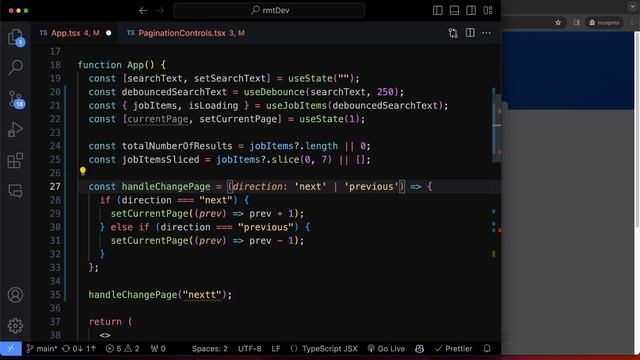The image size is (640, 360).
Task: Click line number 27 in gutter
Action: pyautogui.click(x=55, y=187)
